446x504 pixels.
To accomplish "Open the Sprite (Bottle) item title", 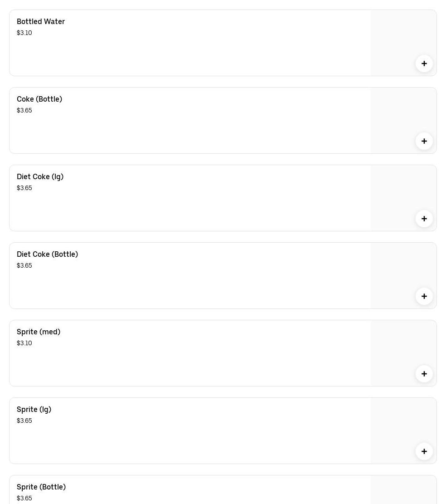I will click(41, 487).
